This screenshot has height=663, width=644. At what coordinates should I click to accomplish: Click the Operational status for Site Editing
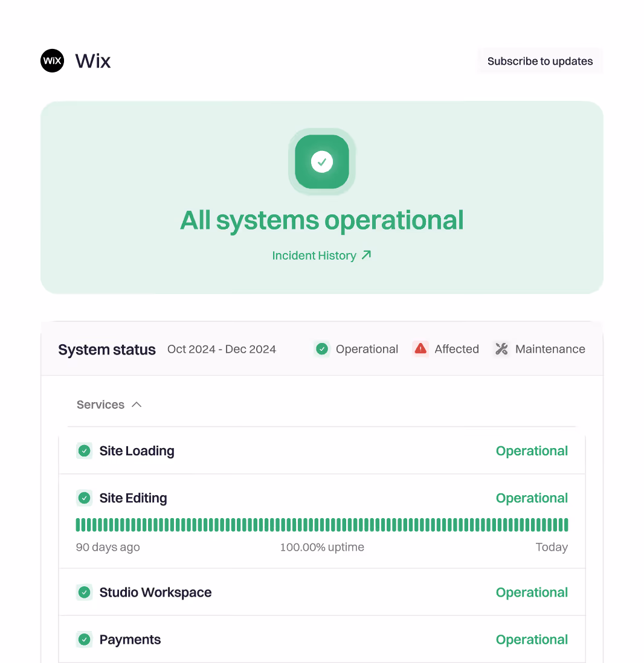point(532,498)
